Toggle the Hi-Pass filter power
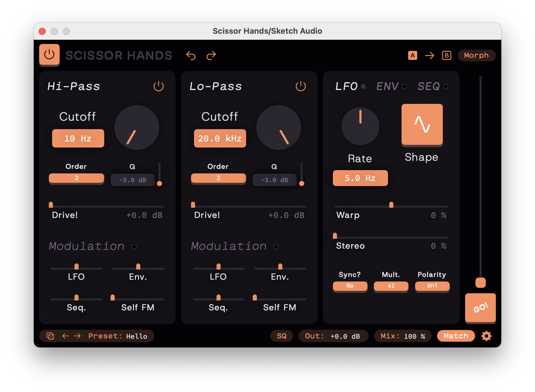Image resolution: width=535 pixels, height=392 pixels. click(158, 86)
